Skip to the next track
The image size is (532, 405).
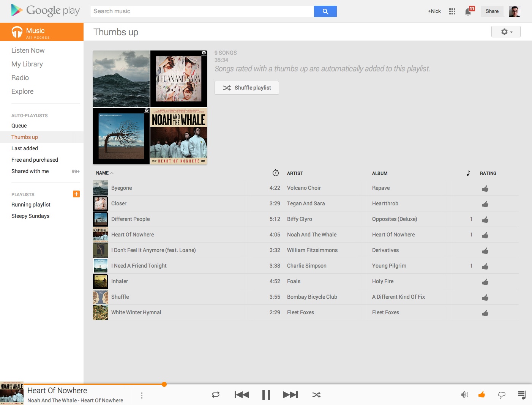[x=290, y=395]
